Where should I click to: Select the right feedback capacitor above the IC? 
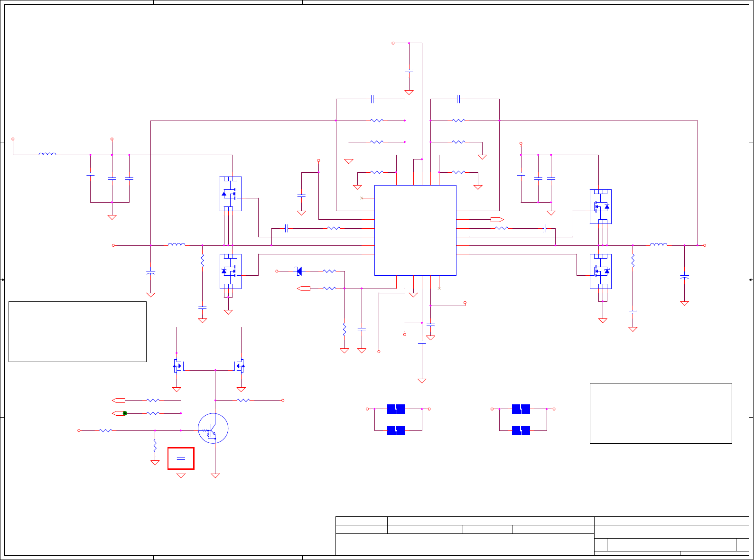click(458, 99)
